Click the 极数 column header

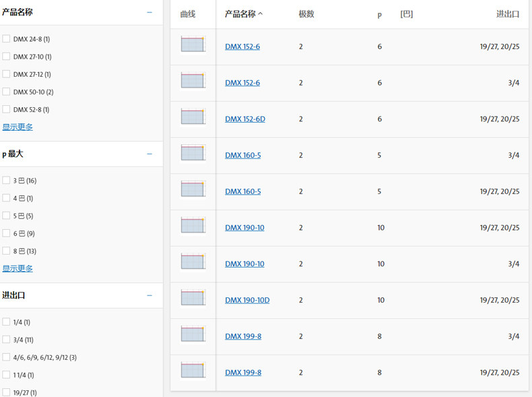(306, 14)
